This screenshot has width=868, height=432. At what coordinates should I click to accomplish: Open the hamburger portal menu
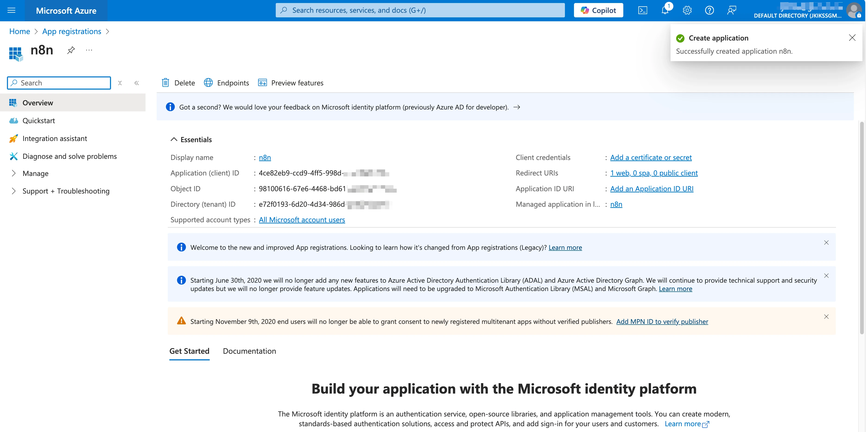coord(11,10)
